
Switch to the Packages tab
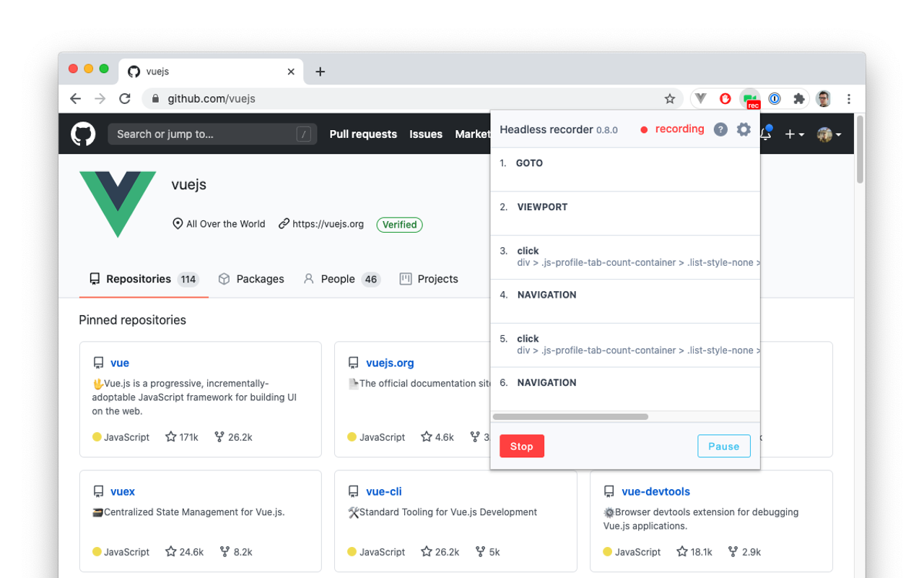(x=251, y=279)
